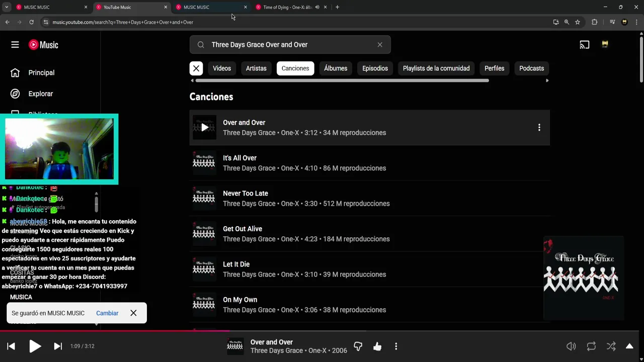This screenshot has width=644, height=362.
Task: Click the cast to device icon
Action: point(584,45)
